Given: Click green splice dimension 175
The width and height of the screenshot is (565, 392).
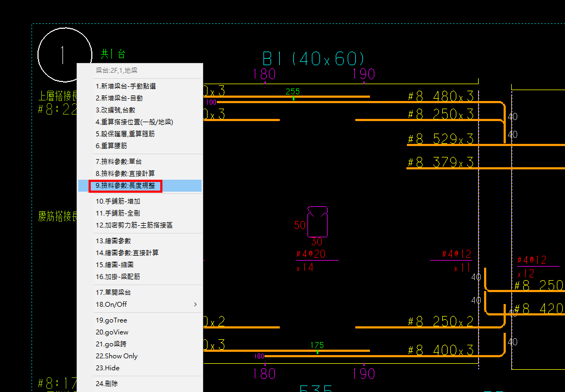Looking at the screenshot, I should click(317, 345).
